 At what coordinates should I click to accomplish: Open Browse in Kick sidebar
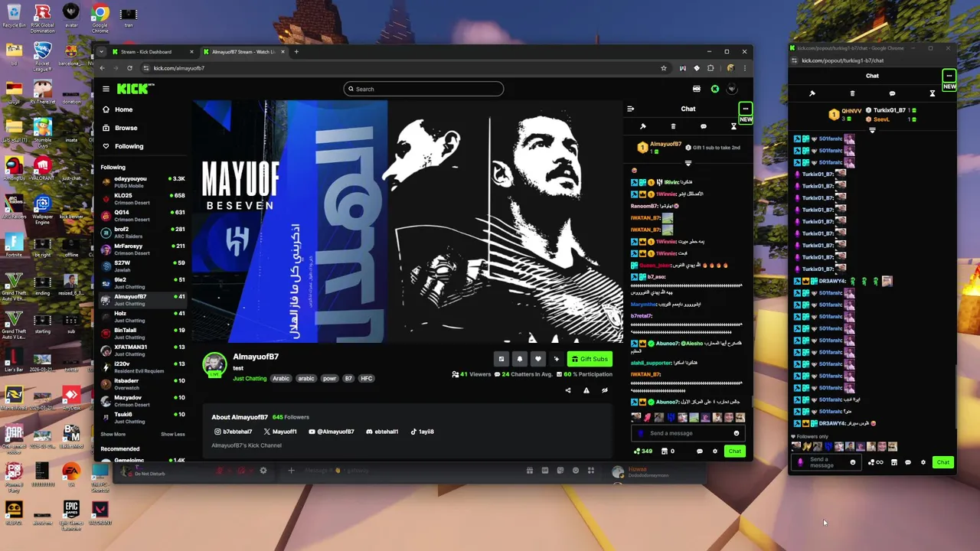click(x=121, y=128)
